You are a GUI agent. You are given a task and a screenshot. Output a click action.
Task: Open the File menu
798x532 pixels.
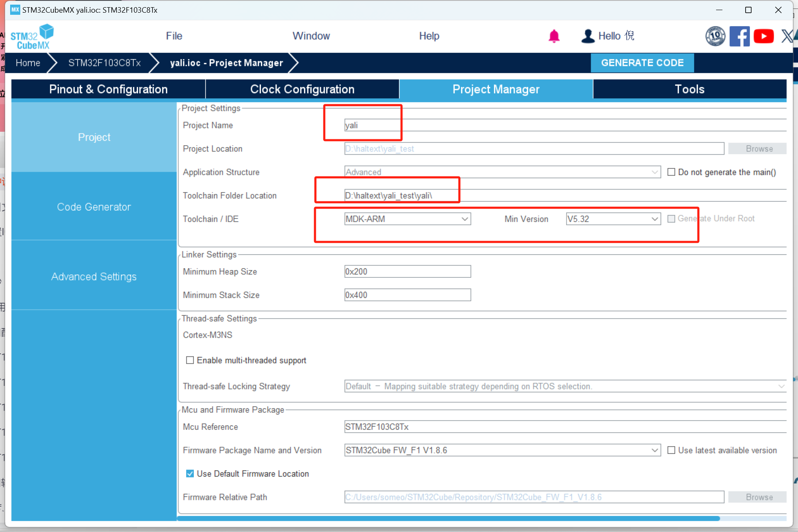click(x=174, y=36)
